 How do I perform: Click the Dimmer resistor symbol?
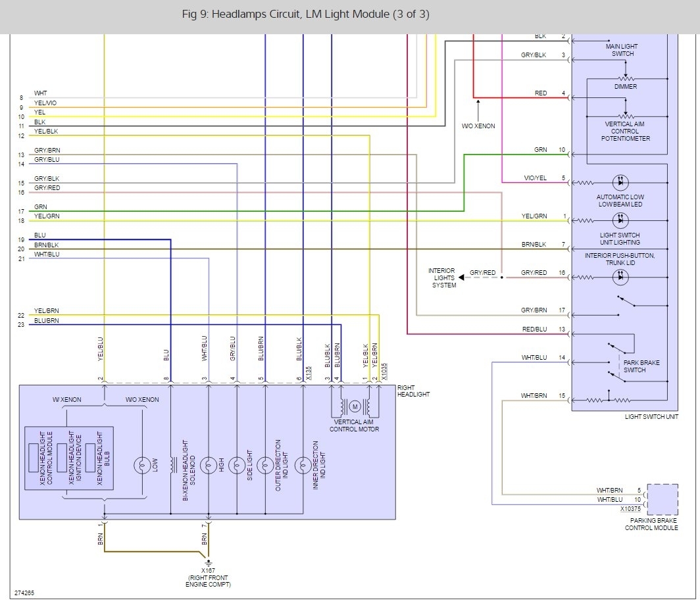click(x=626, y=79)
